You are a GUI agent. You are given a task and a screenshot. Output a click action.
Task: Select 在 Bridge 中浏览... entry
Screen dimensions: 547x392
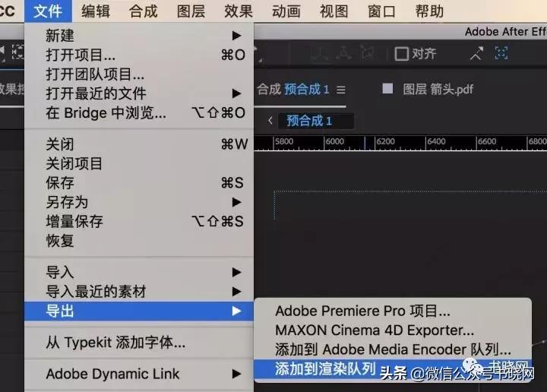pyautogui.click(x=139, y=112)
